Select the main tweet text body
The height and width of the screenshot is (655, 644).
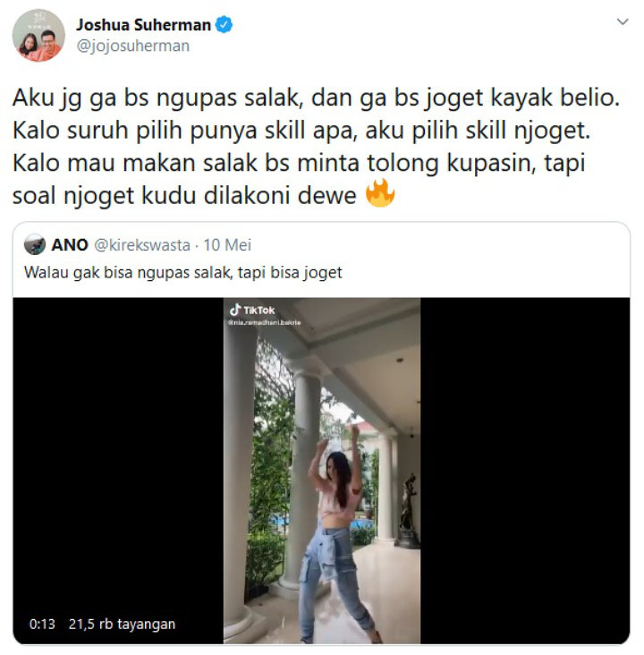(x=316, y=146)
